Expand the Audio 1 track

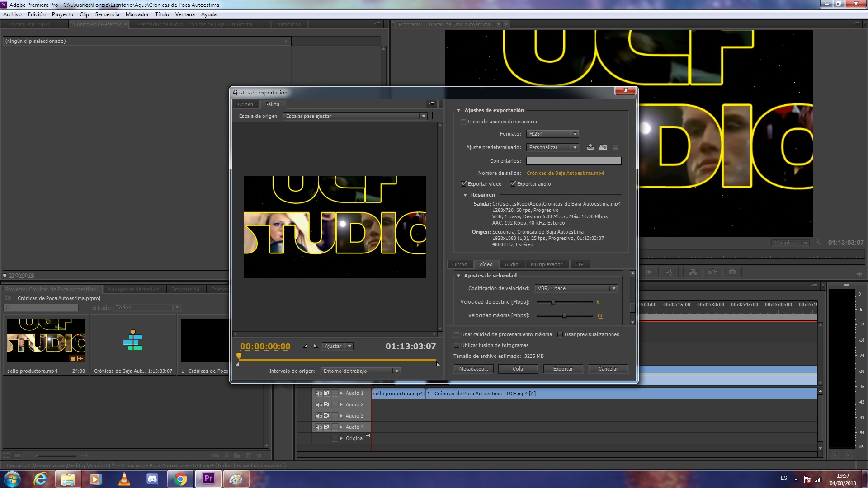click(x=341, y=393)
